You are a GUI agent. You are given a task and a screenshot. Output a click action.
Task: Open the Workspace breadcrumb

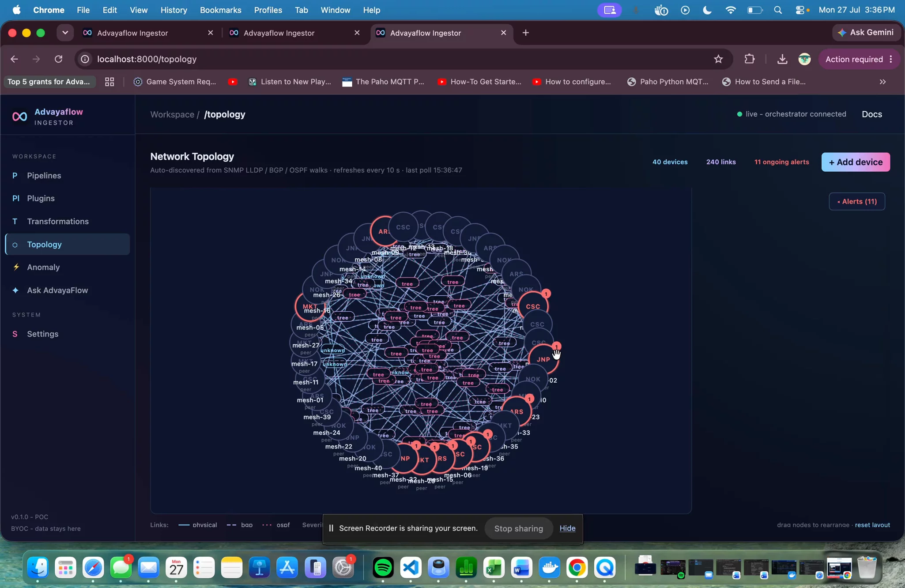coord(172,114)
